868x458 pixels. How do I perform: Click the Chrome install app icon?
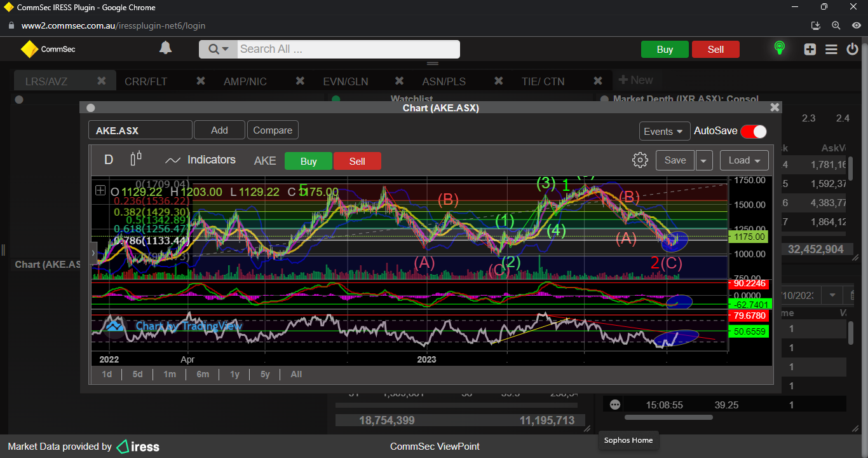tap(816, 25)
